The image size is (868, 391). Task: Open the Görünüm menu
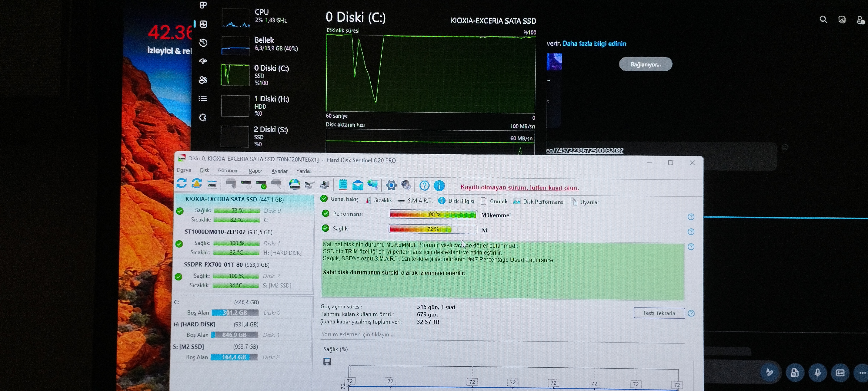tap(228, 171)
